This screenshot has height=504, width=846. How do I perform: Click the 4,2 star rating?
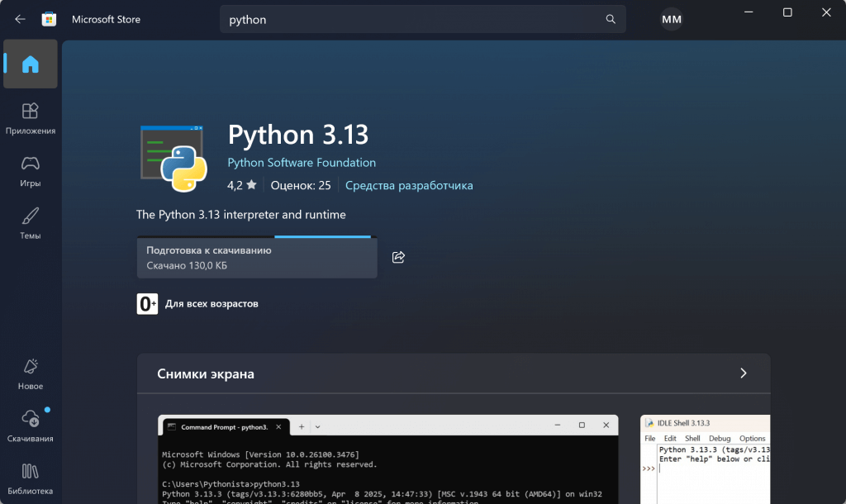coord(240,185)
